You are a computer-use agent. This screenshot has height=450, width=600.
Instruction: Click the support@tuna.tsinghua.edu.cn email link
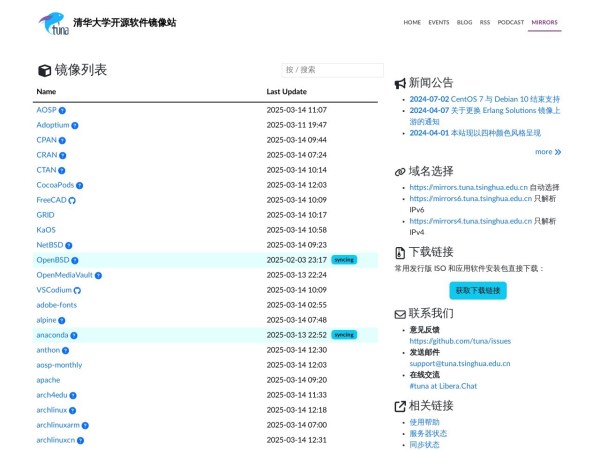tap(460, 364)
